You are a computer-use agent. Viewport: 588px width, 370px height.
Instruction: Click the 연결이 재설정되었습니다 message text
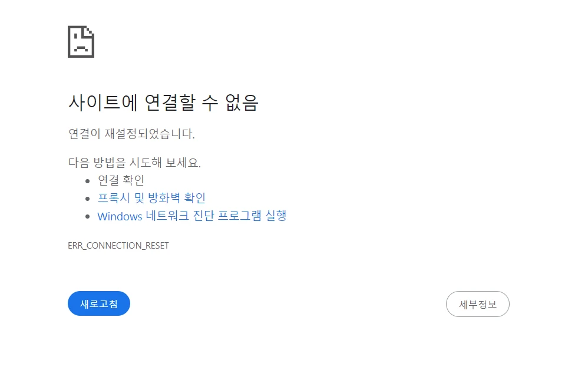coord(131,134)
